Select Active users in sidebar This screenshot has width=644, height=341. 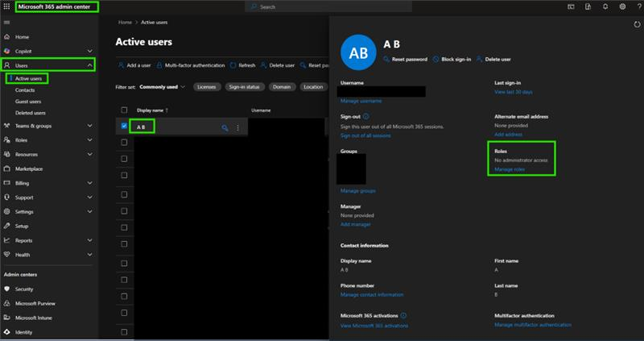click(x=28, y=78)
